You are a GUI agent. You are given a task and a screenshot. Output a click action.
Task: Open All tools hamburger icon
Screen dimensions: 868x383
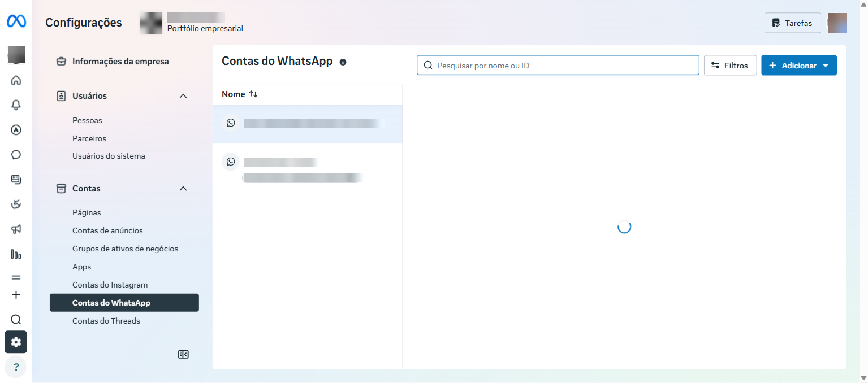[16, 278]
